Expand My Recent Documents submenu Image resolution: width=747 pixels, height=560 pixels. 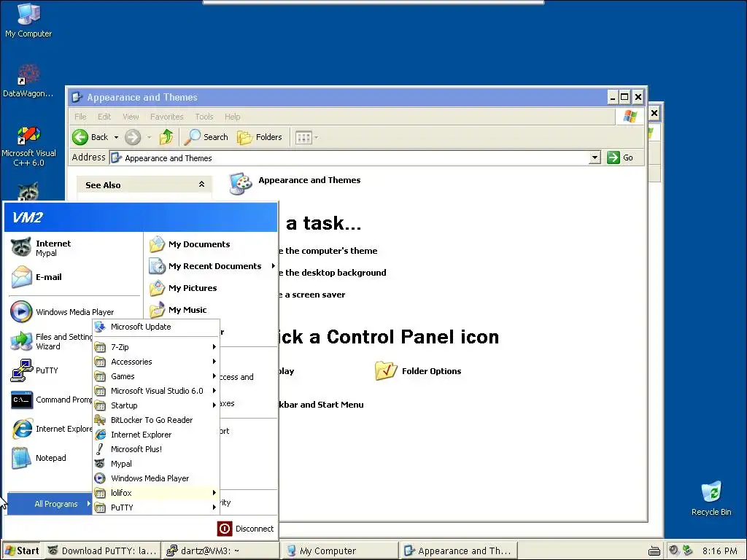click(x=212, y=266)
